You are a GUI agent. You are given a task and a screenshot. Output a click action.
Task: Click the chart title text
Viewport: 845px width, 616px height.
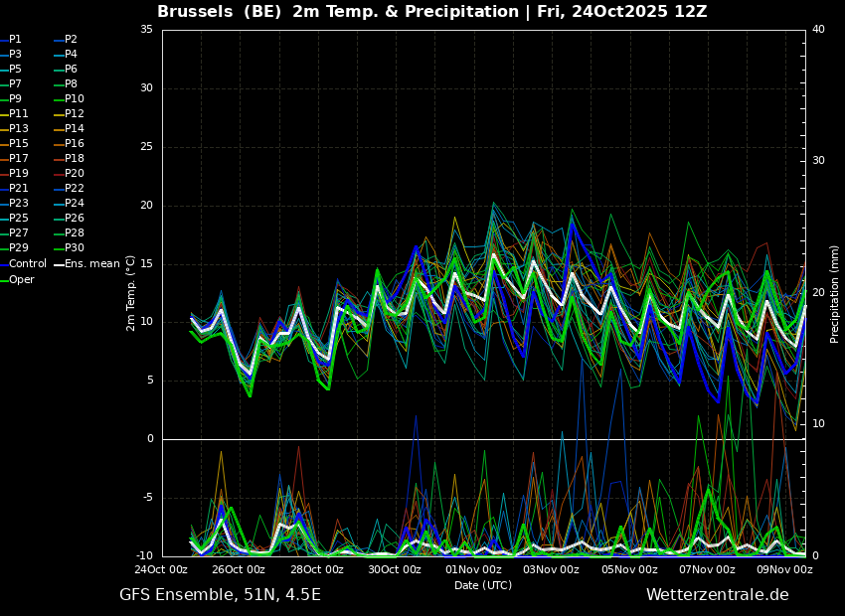(432, 11)
